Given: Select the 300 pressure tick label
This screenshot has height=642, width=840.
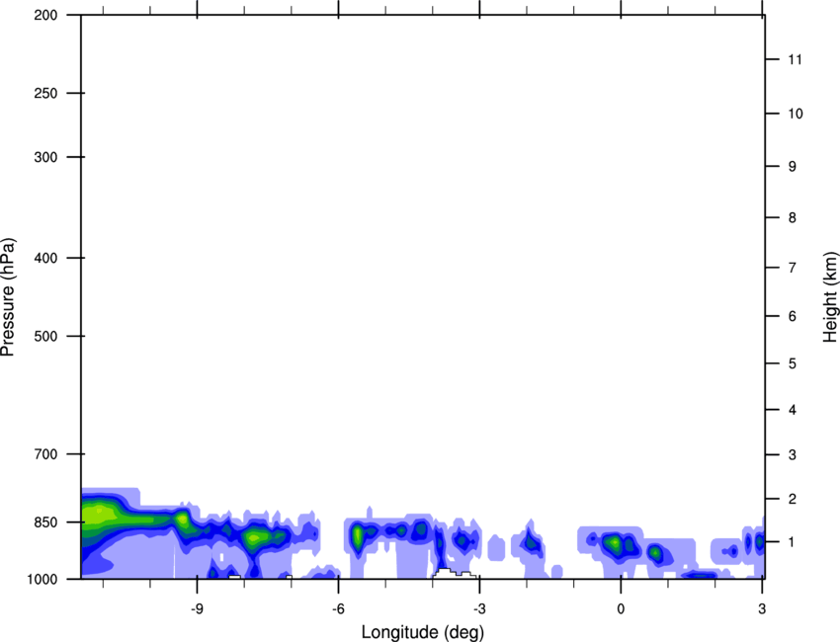Looking at the screenshot, I should tap(45, 157).
